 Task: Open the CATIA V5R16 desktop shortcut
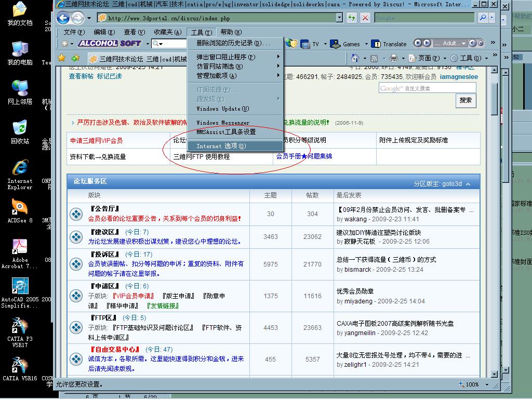click(20, 369)
